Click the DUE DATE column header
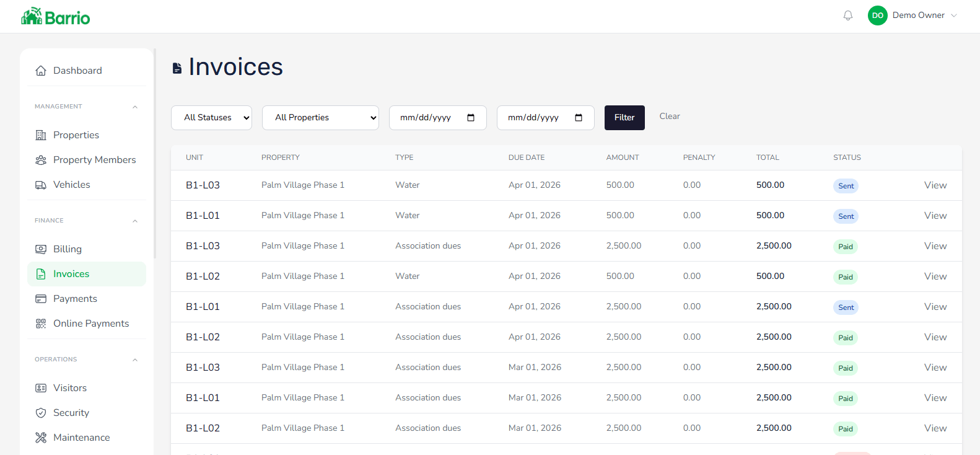This screenshot has width=980, height=455. 527,157
